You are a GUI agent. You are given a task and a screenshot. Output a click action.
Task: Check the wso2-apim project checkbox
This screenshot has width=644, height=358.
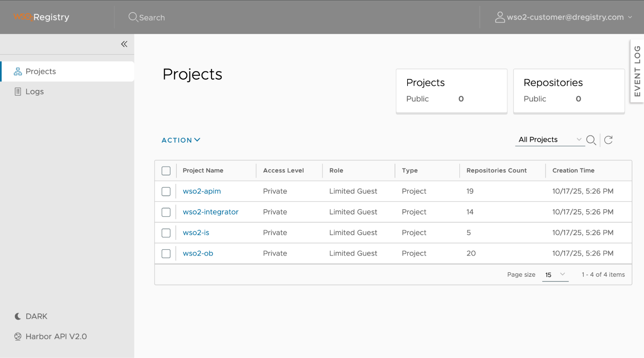pyautogui.click(x=166, y=191)
